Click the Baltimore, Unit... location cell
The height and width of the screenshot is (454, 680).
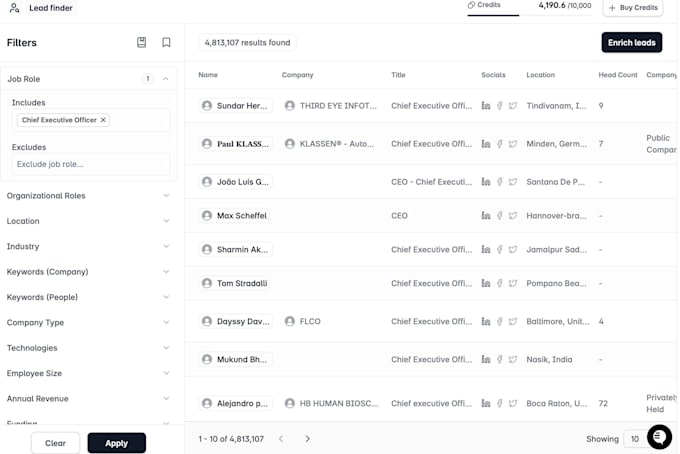(x=558, y=322)
